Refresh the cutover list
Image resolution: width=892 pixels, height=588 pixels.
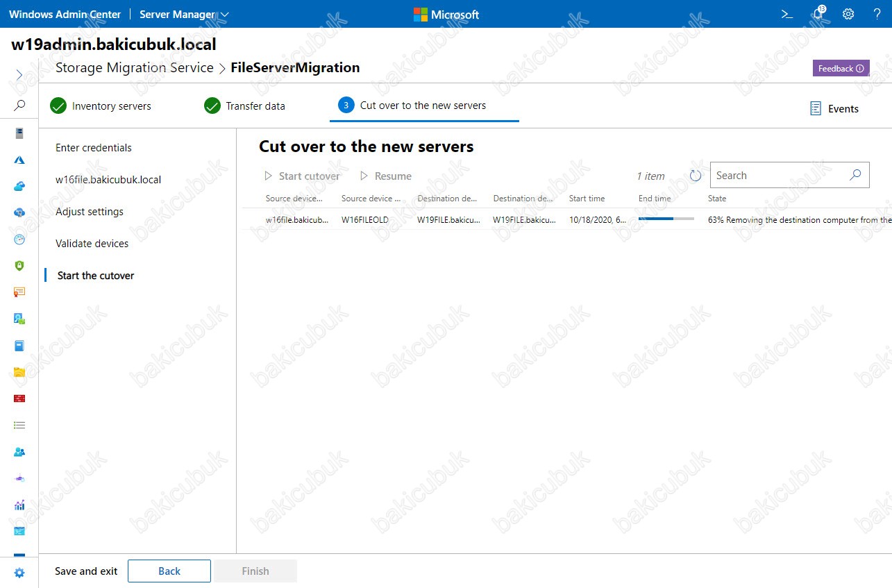pyautogui.click(x=696, y=176)
